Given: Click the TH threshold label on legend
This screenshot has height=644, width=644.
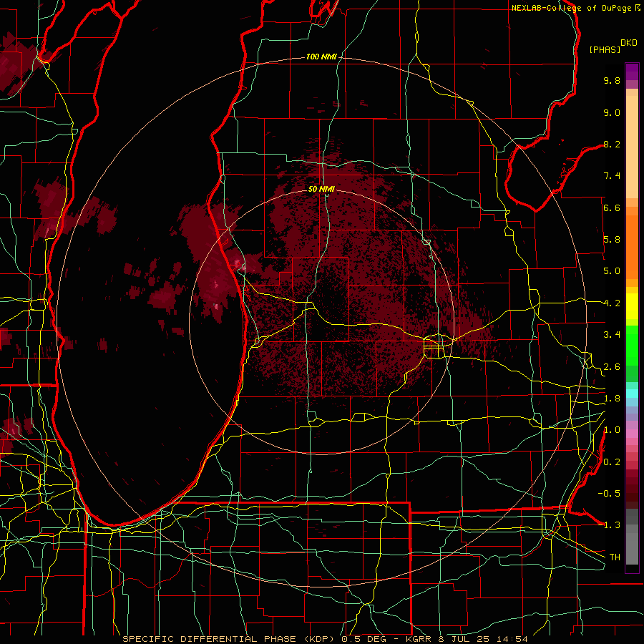Looking at the screenshot, I should (615, 557).
